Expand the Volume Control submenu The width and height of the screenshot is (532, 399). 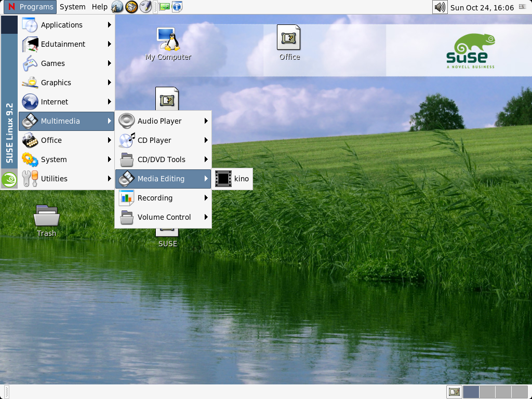[x=163, y=217]
